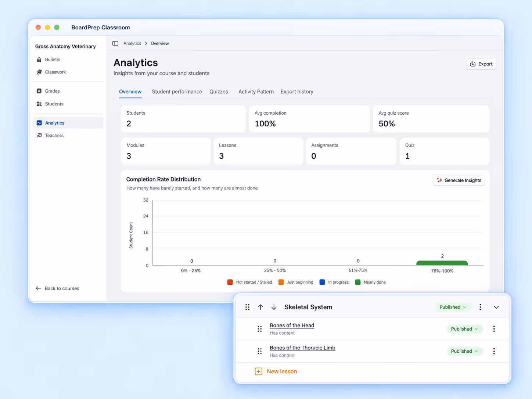Open the Activity Pattern tab
Screen dimensions: 532x399
[x=256, y=91]
